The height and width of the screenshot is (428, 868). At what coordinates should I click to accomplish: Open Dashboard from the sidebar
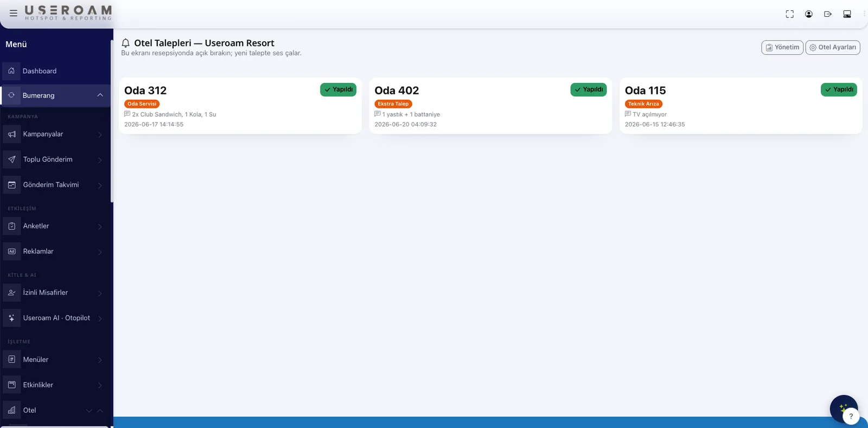coord(55,71)
